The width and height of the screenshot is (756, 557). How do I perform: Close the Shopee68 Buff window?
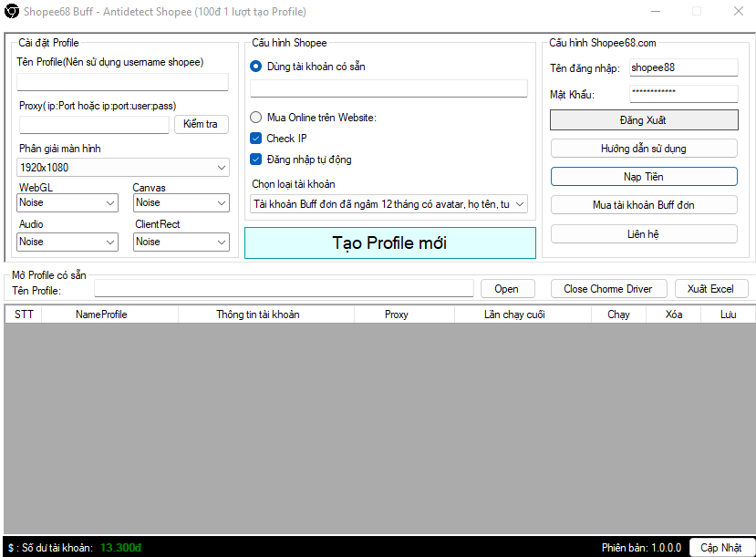click(739, 11)
